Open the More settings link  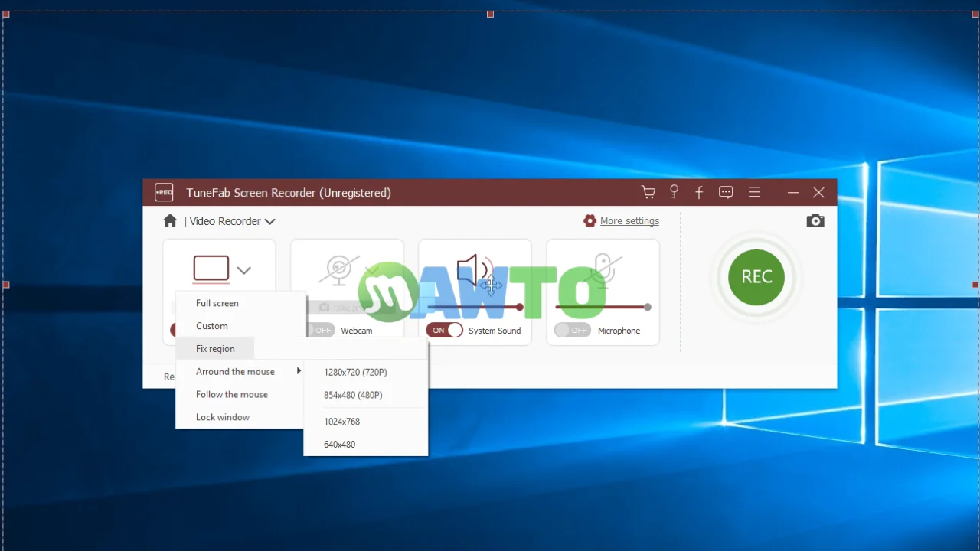point(629,221)
